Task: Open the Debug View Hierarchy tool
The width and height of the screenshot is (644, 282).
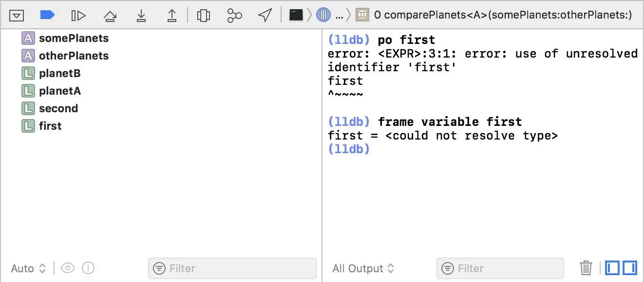Action: pos(203,16)
